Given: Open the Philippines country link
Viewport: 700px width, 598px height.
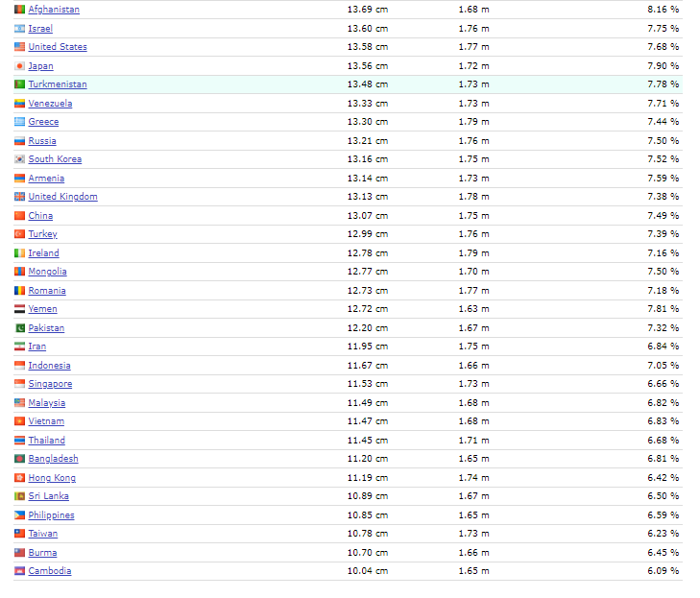Looking at the screenshot, I should click(51, 515).
